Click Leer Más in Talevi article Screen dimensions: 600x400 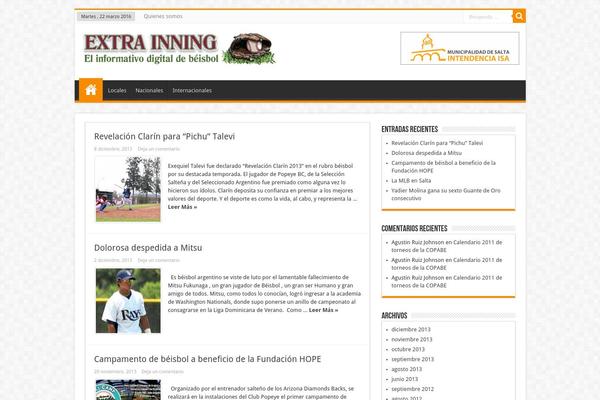click(x=182, y=207)
